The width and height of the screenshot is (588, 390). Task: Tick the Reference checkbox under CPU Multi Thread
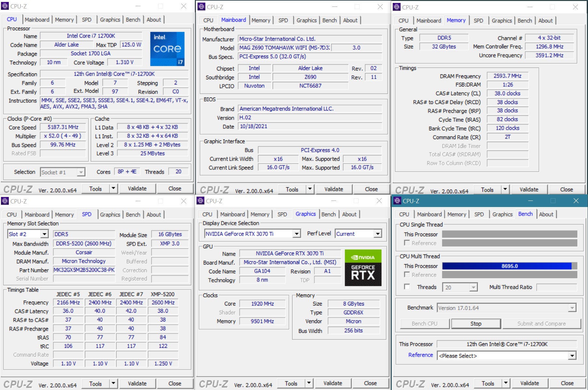(x=407, y=275)
